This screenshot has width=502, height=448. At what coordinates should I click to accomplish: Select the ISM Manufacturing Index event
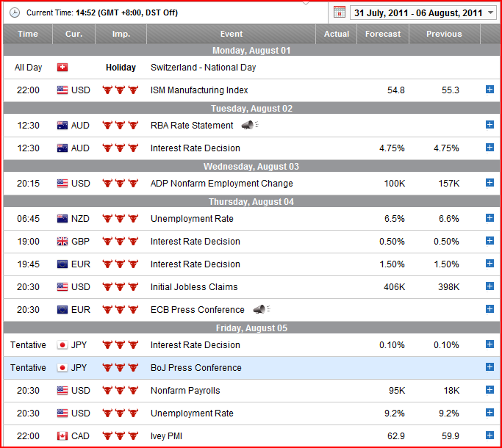[199, 90]
